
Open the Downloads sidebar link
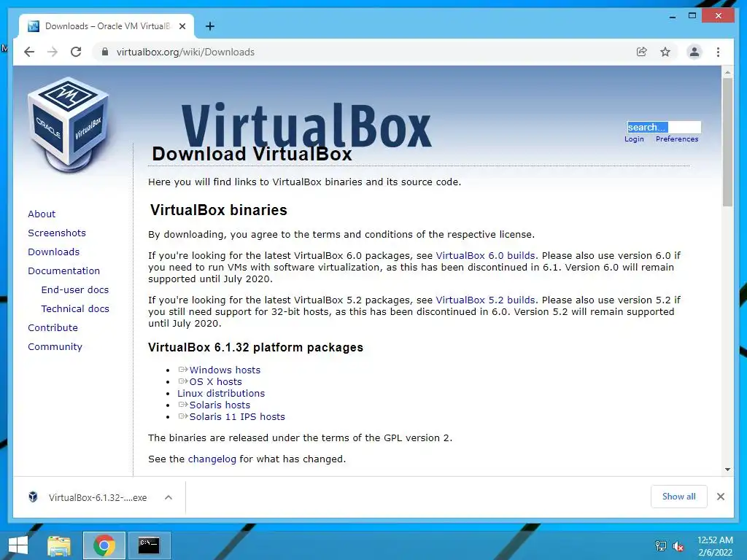click(x=53, y=252)
